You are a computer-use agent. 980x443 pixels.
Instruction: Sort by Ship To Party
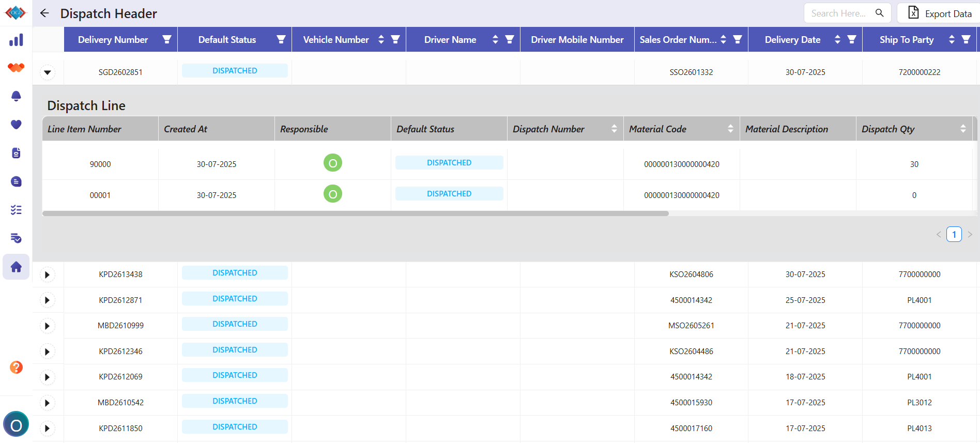click(x=952, y=39)
